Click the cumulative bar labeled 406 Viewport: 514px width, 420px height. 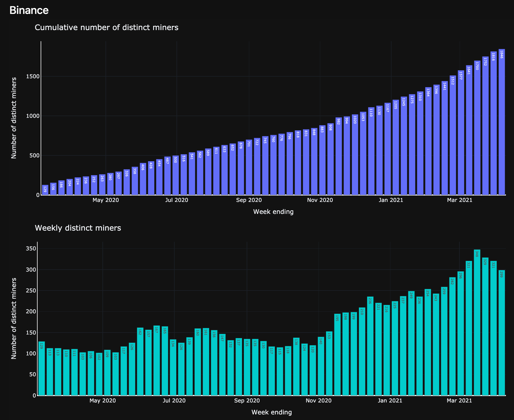pos(143,179)
